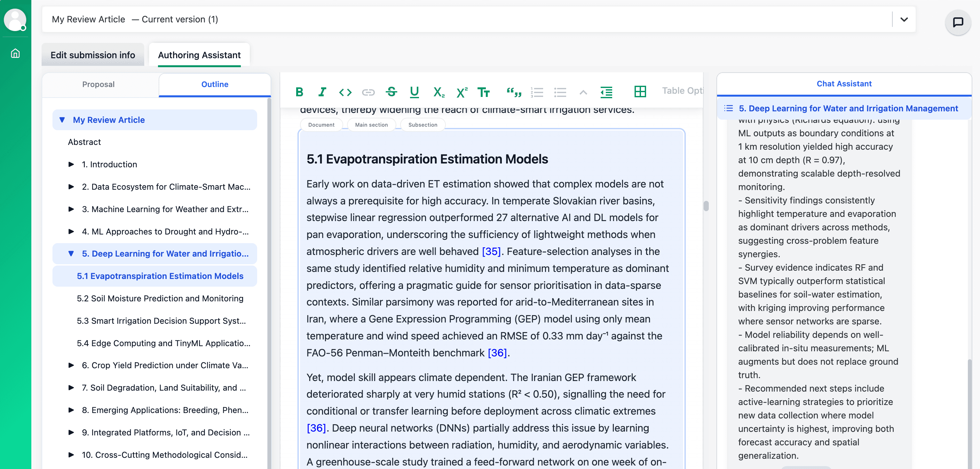Image resolution: width=980 pixels, height=469 pixels.
Task: Switch to the Proposal tab
Action: pyautogui.click(x=99, y=84)
